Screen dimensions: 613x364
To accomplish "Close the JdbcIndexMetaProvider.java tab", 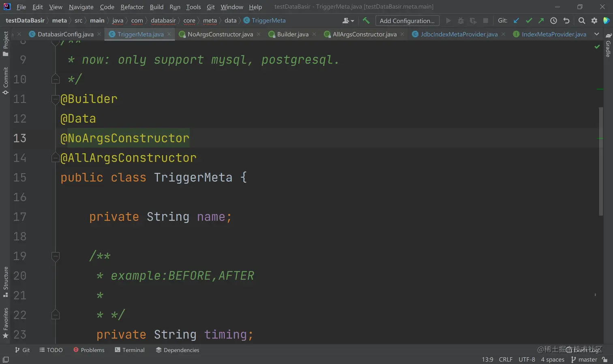I will point(503,34).
